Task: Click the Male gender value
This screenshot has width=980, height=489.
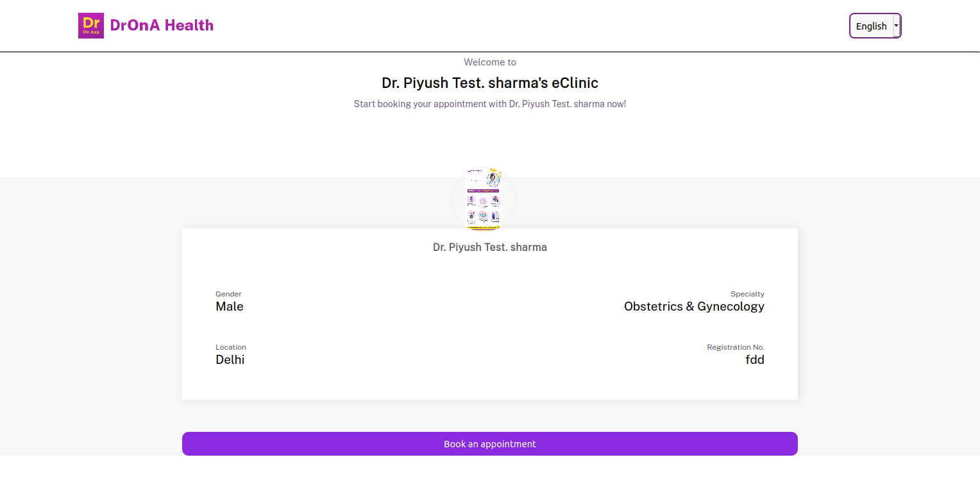Action: click(229, 307)
